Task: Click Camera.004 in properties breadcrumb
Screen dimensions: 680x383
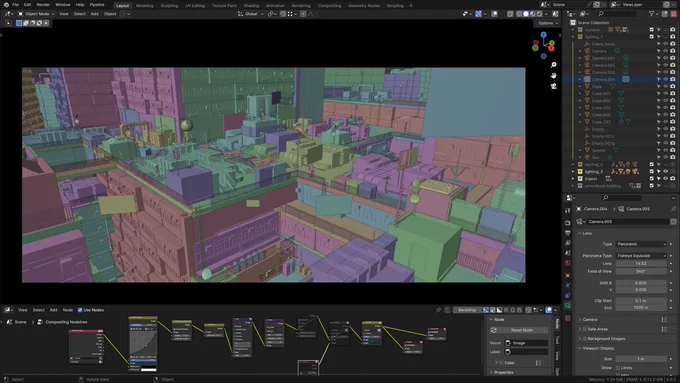Action: 595,209
